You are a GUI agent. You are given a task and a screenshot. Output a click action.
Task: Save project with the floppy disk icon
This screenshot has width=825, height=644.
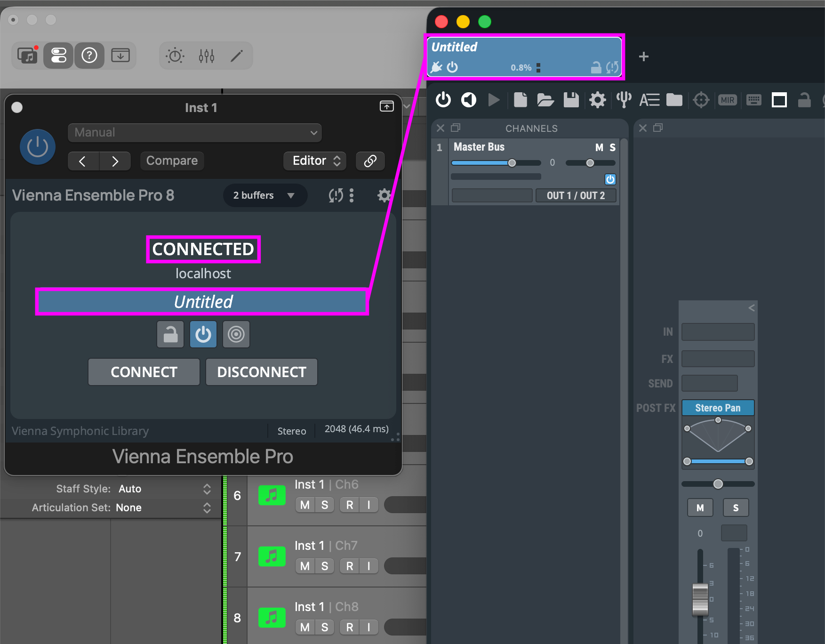[571, 100]
